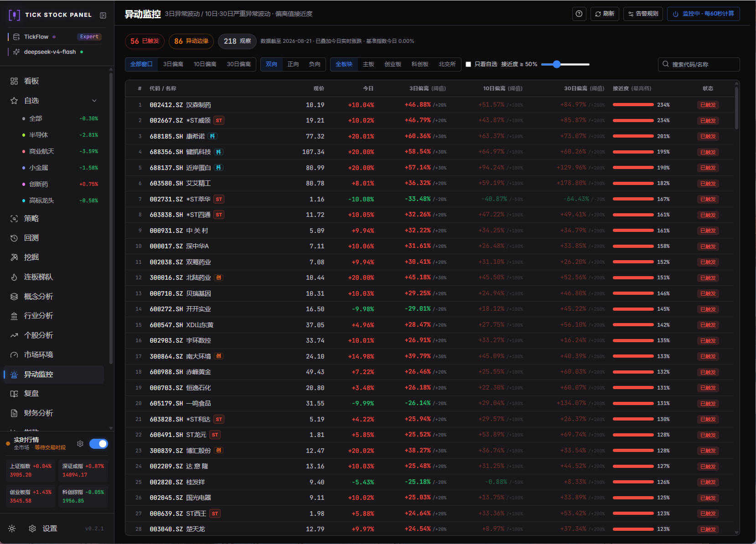Open 连板梯队 flame icon
Image resolution: width=756 pixels, height=544 pixels.
(14, 277)
